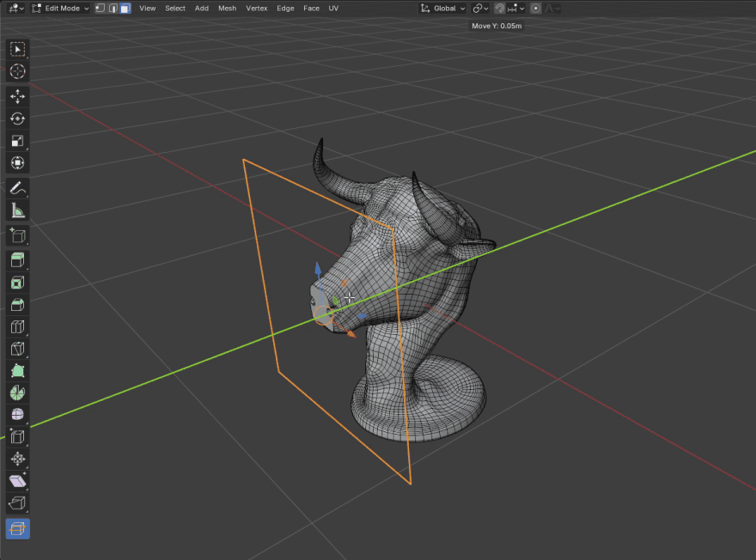Toggle snapping magnet in header

pyautogui.click(x=500, y=9)
